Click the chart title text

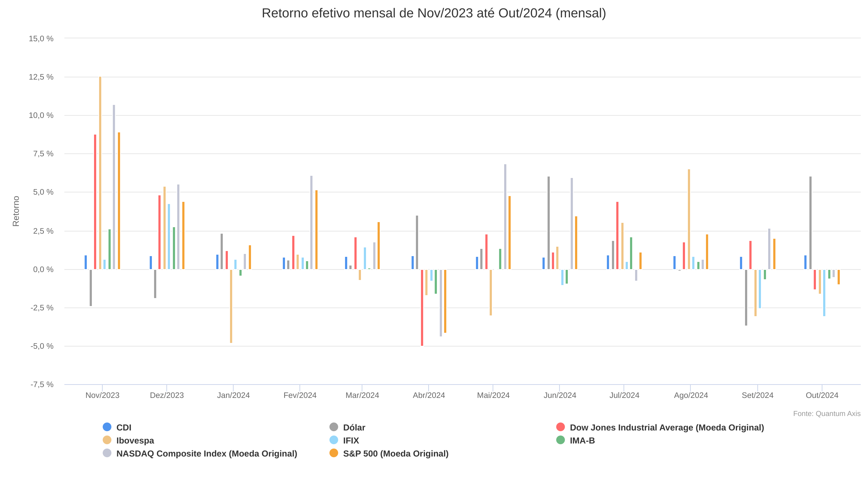[434, 13]
